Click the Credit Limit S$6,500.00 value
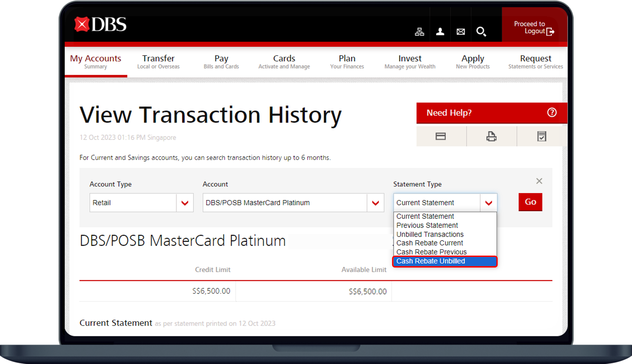This screenshot has width=632, height=364. pos(211,291)
